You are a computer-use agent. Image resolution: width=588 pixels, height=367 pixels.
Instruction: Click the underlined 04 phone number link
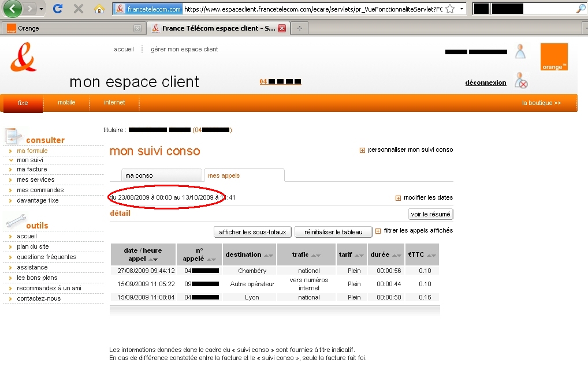280,81
